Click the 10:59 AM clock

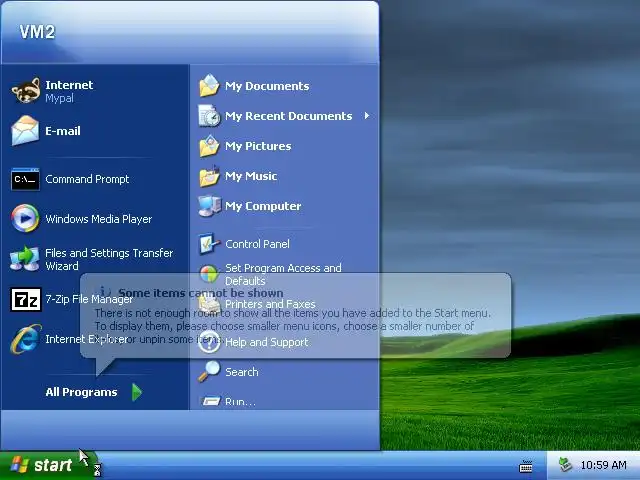(603, 465)
